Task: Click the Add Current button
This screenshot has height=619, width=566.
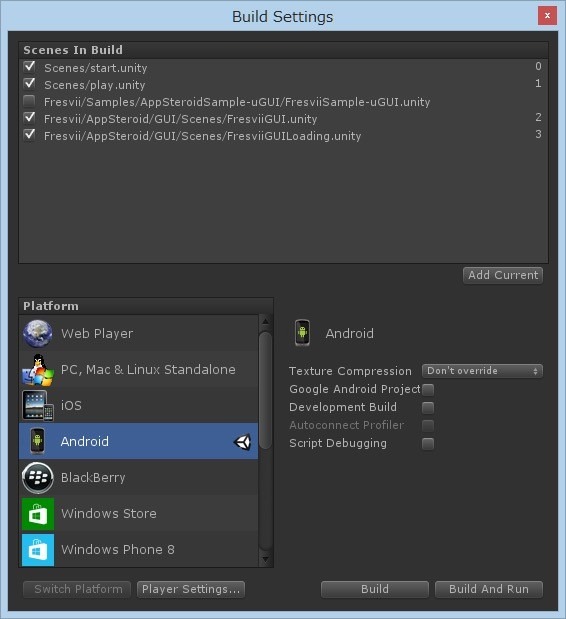Action: coord(503,275)
